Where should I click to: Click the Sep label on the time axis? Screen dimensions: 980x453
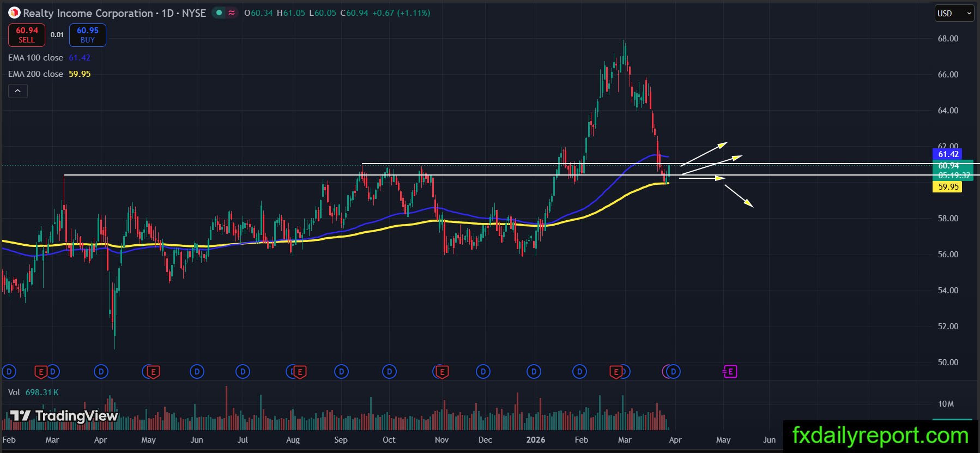pos(341,440)
